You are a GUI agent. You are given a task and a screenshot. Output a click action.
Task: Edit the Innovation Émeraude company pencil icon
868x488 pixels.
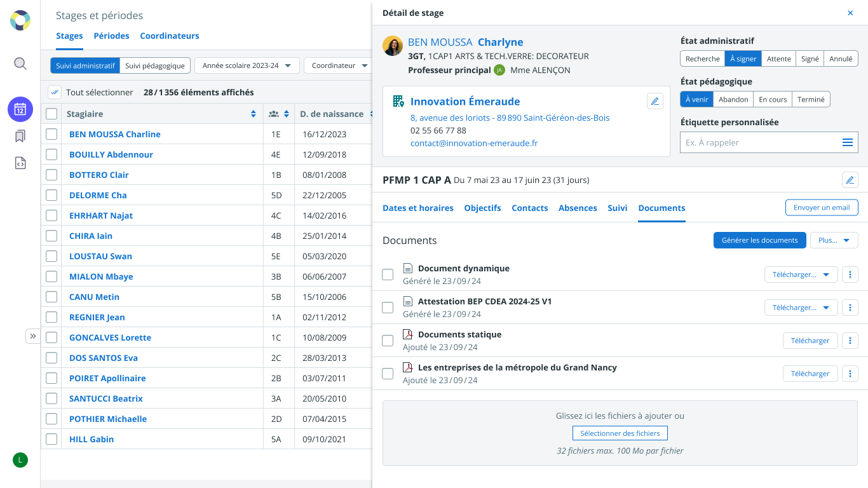coord(654,101)
